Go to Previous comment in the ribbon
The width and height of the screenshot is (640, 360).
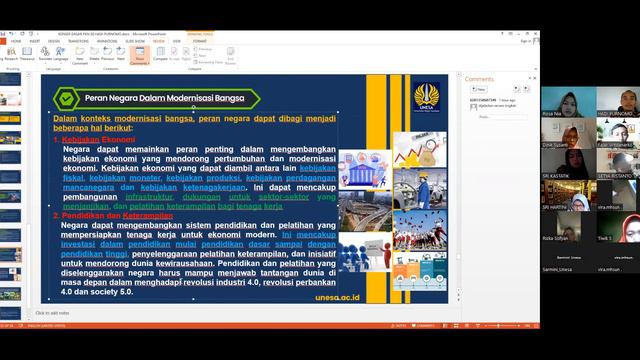point(107,54)
